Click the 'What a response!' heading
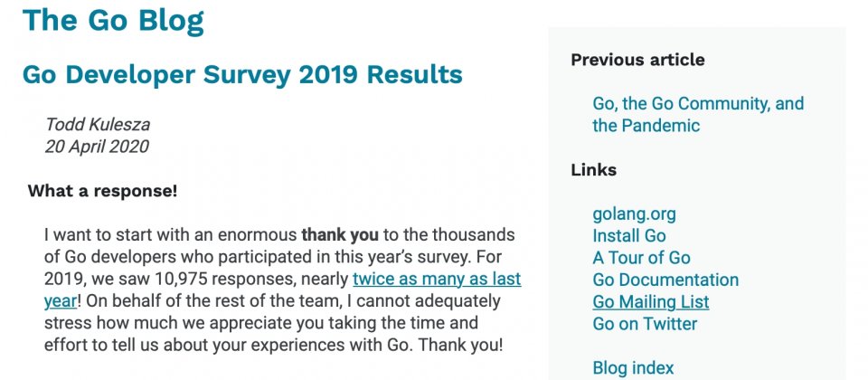The image size is (868, 380). click(x=102, y=191)
